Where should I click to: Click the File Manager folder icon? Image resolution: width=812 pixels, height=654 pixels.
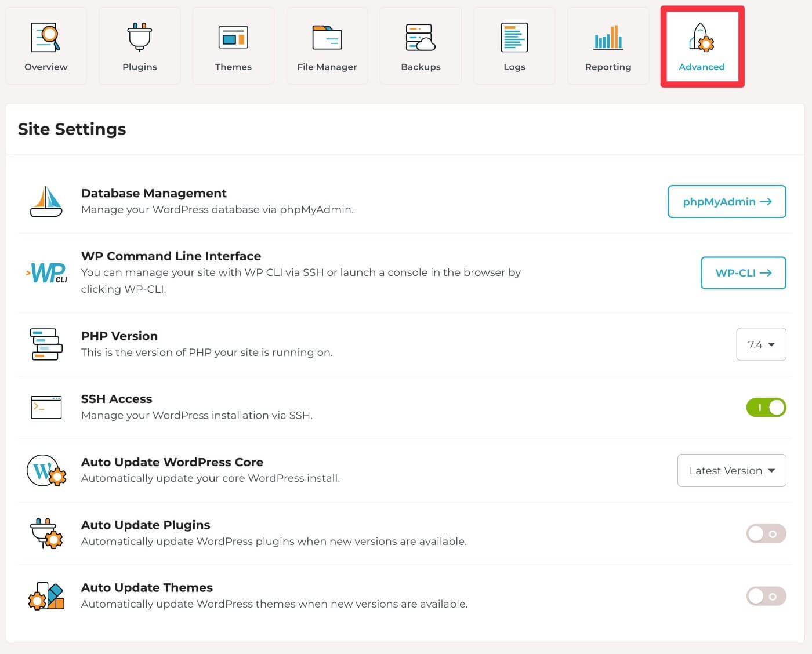(x=327, y=37)
